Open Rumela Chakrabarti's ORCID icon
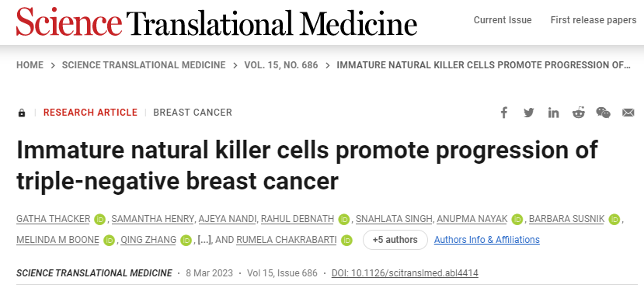Image resolution: width=644 pixels, height=288 pixels. pos(346,240)
